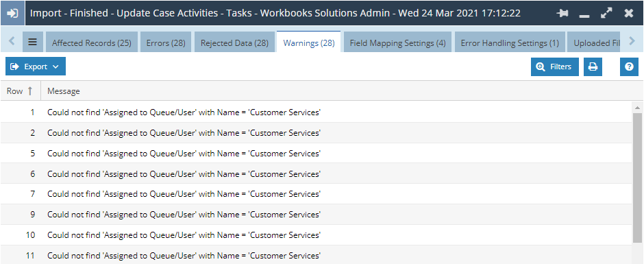View Error Handling Settings (1) tab
Screen dimensions: 644x264
click(x=510, y=43)
